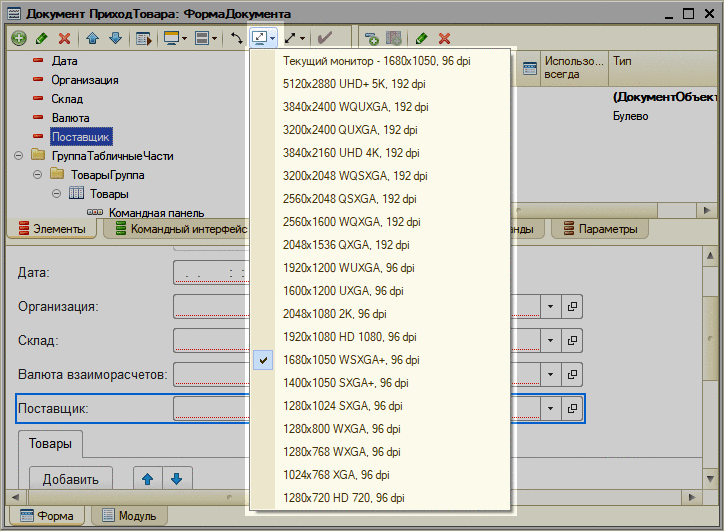Screen dimensions: 724x531
Task: Select Склад in the elements tree
Action: coord(67,99)
